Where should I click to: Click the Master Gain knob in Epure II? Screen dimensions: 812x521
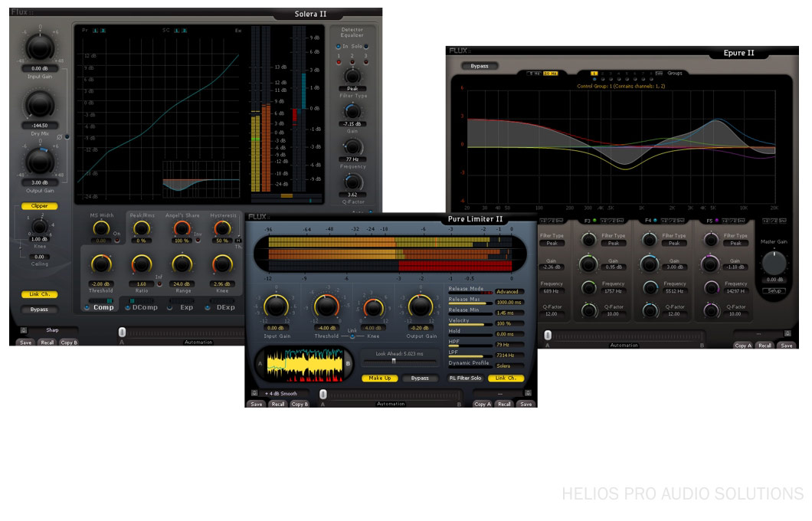tap(773, 264)
